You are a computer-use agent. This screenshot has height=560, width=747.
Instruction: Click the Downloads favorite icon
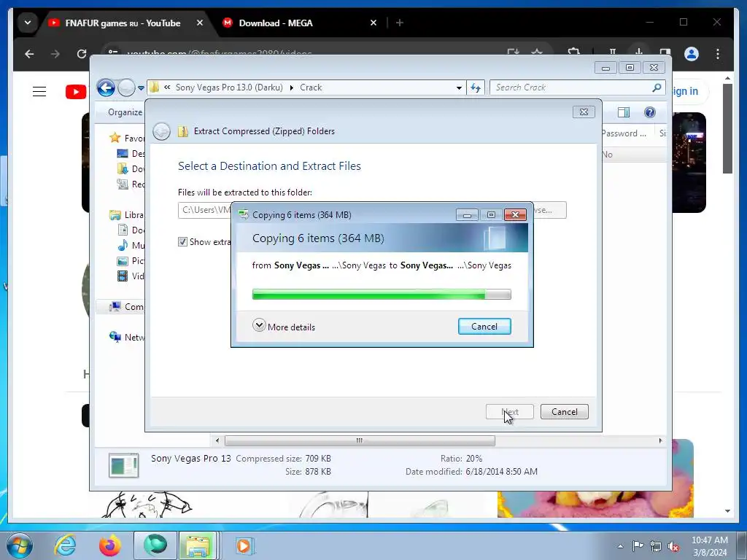coord(123,168)
